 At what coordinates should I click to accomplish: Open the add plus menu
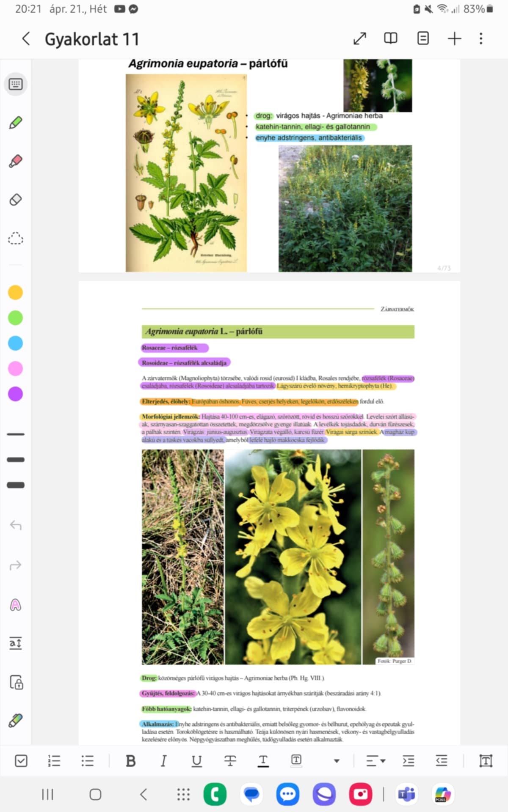point(454,38)
